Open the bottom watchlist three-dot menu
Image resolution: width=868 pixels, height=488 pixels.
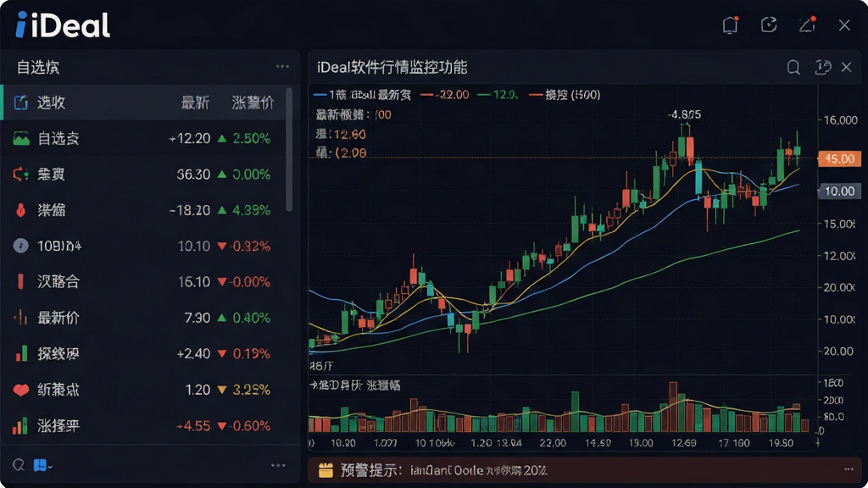[278, 465]
